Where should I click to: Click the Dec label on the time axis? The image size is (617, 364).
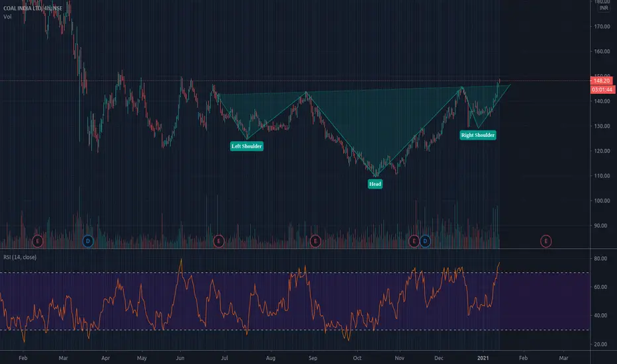click(439, 358)
